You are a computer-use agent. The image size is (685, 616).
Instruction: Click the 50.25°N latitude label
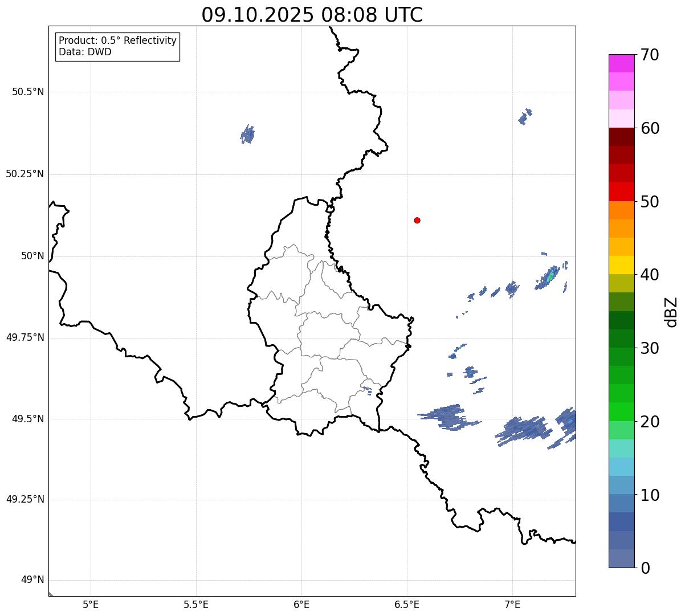pos(25,174)
